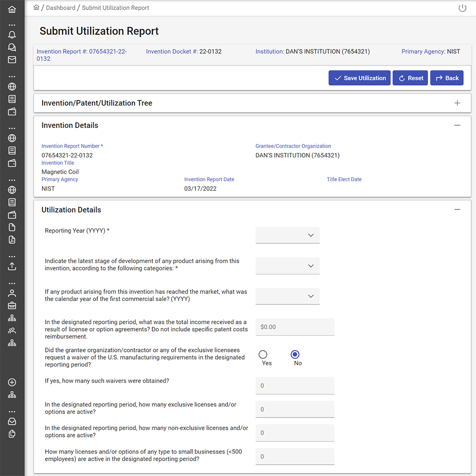Go to Dashboard in the breadcrumb
The height and width of the screenshot is (476, 476).
[60, 8]
